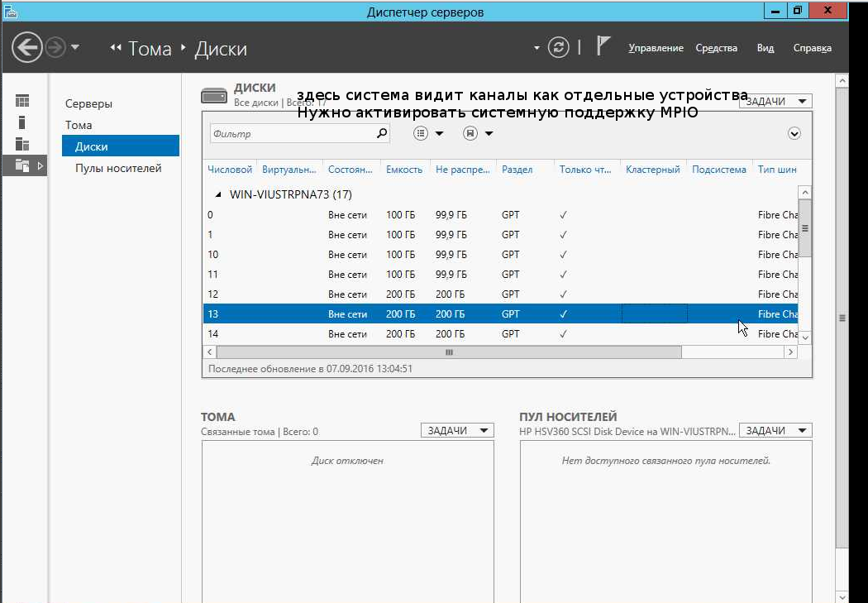The image size is (868, 603).
Task: Click the Диски breadcrumb
Action: pyautogui.click(x=221, y=49)
